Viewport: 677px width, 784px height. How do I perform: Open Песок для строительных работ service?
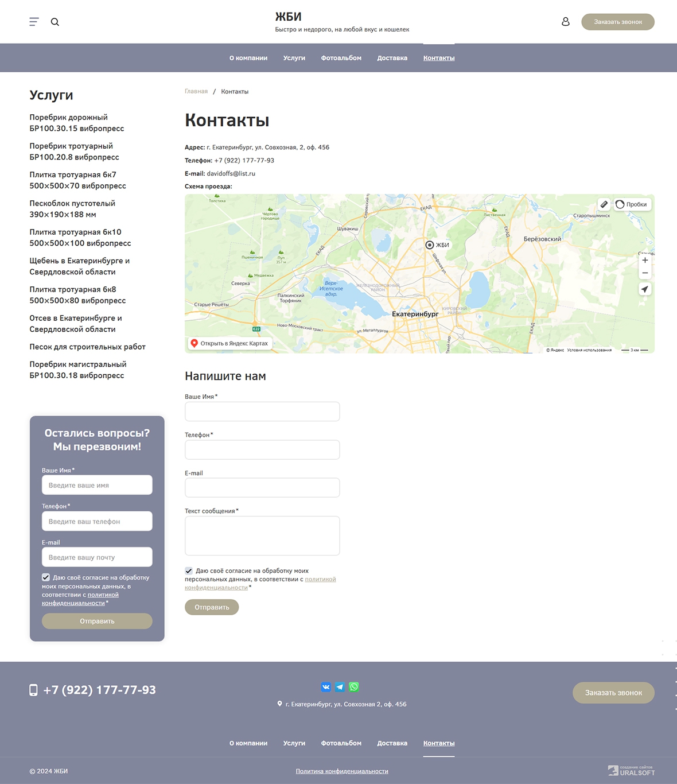(x=87, y=347)
